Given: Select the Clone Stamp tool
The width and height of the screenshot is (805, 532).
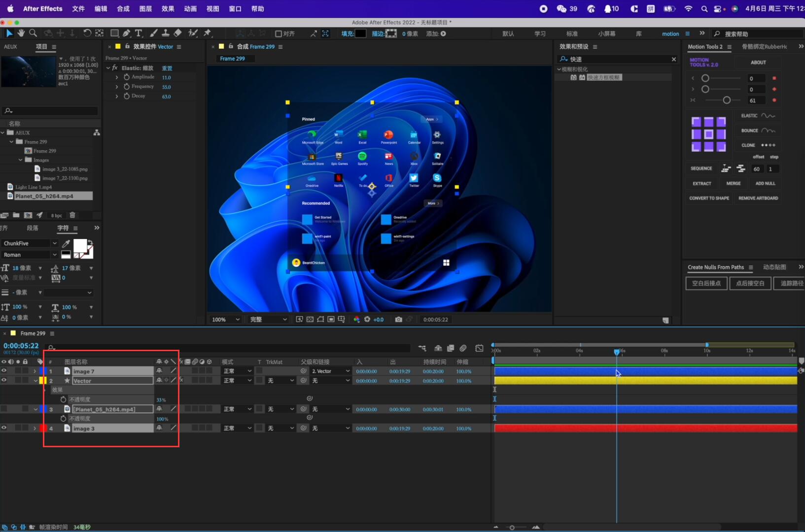Looking at the screenshot, I should pos(166,33).
